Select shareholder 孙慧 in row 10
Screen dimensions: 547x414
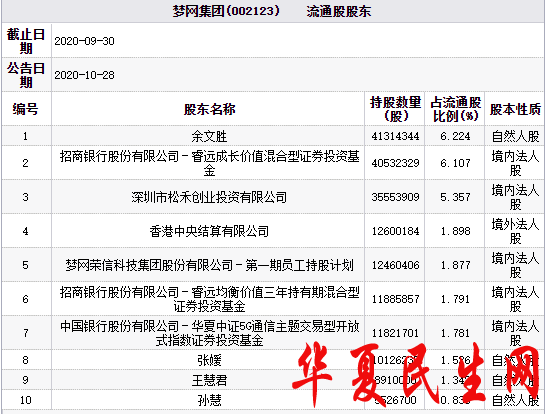click(x=209, y=400)
